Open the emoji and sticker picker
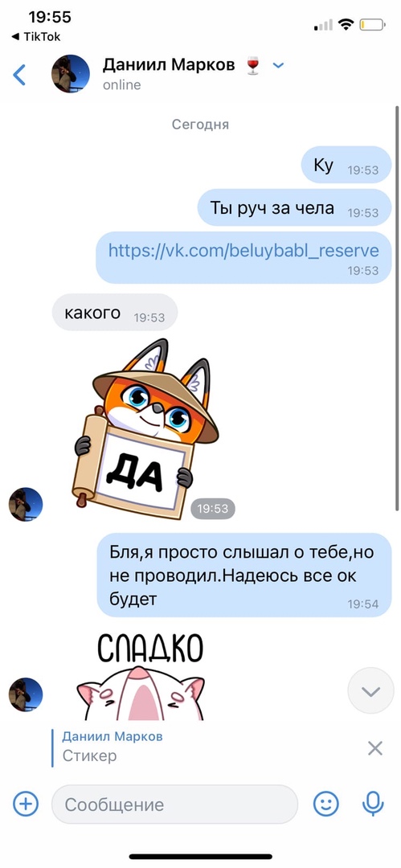This screenshot has height=868, width=401. click(325, 804)
